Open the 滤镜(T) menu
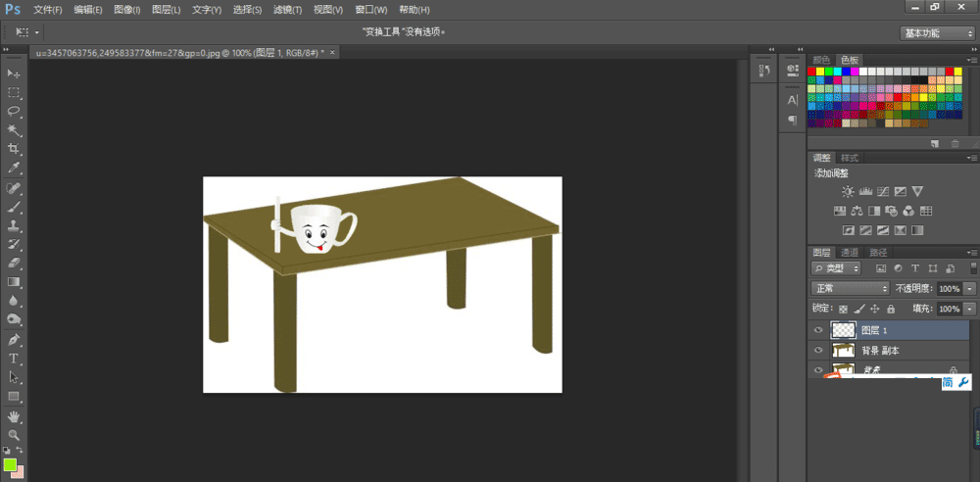 click(288, 10)
